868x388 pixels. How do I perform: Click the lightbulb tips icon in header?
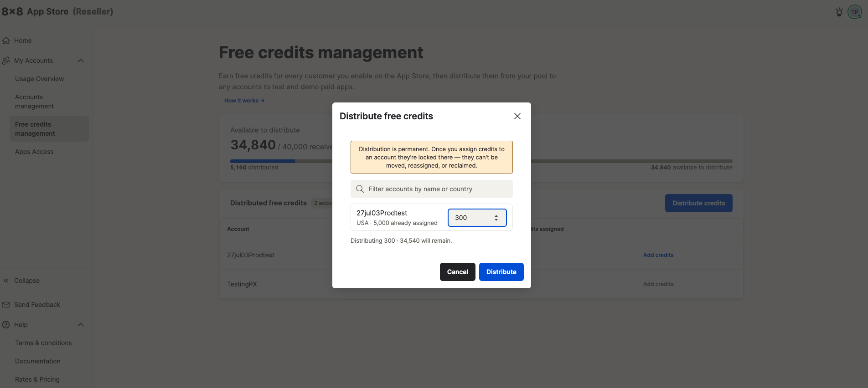839,12
